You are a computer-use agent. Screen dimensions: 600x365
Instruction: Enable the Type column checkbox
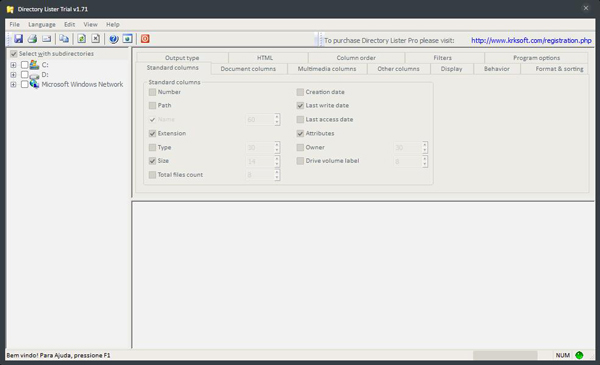[x=152, y=147]
